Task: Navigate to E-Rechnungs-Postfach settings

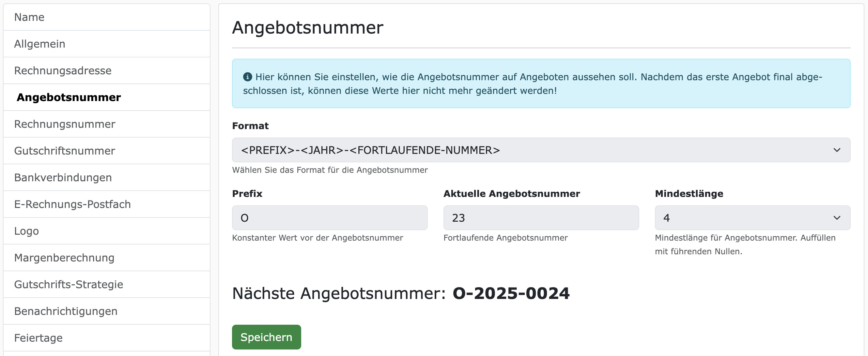Action: pyautogui.click(x=72, y=204)
